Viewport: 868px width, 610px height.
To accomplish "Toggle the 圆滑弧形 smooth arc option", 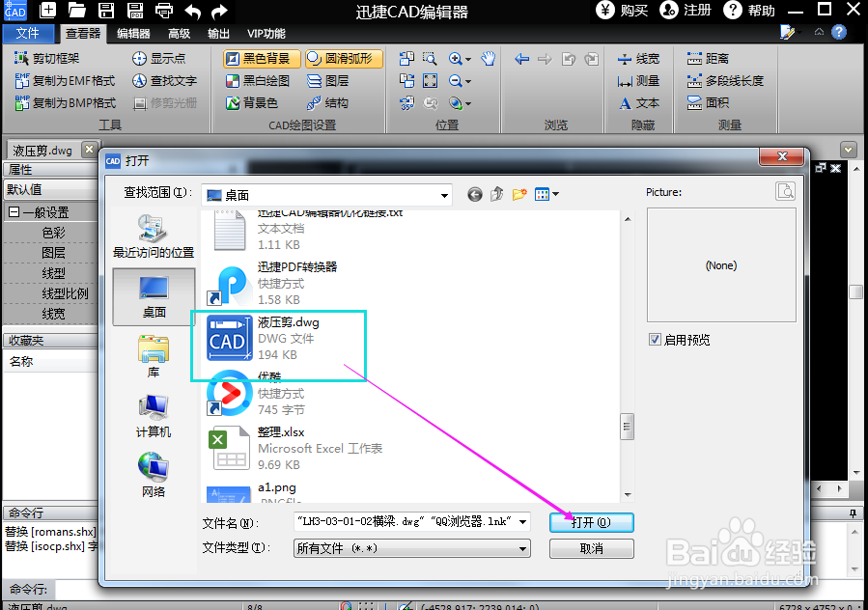I will (344, 59).
